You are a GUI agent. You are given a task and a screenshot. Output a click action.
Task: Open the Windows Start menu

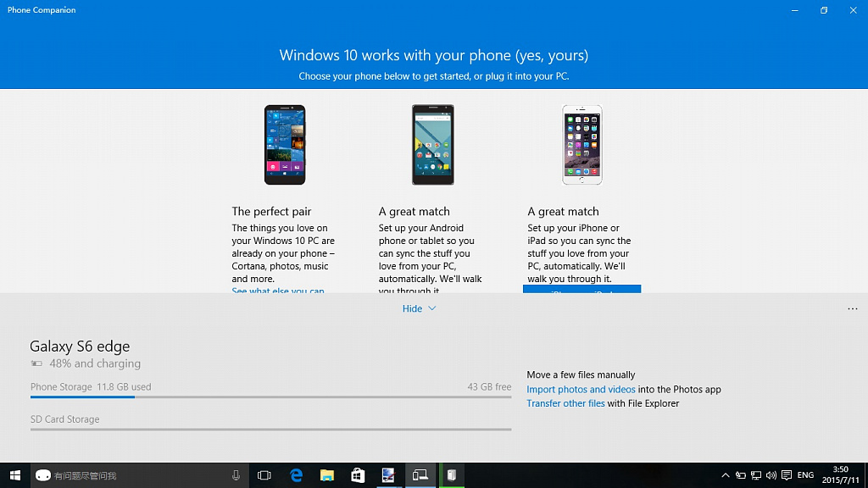[x=15, y=475]
